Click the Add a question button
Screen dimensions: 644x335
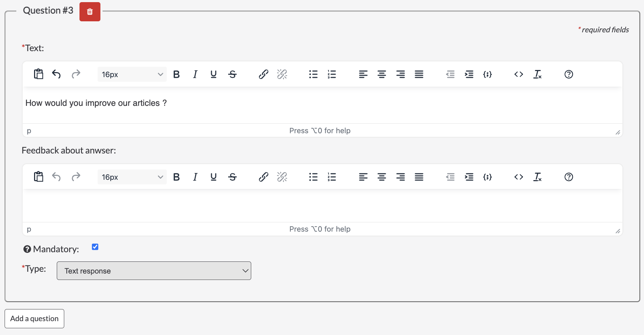34,319
